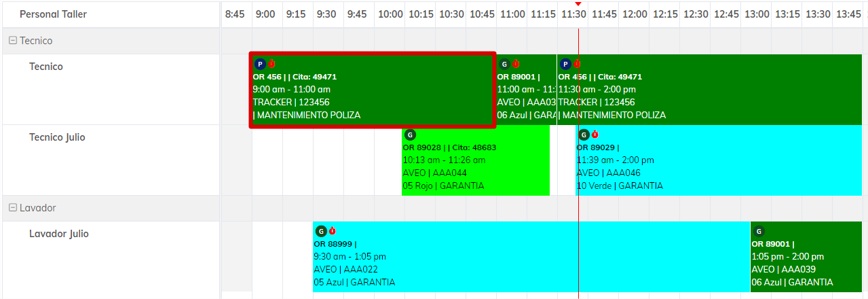
Task: Click the stopwatch icon on the OR 89029 event
Action: (x=595, y=135)
